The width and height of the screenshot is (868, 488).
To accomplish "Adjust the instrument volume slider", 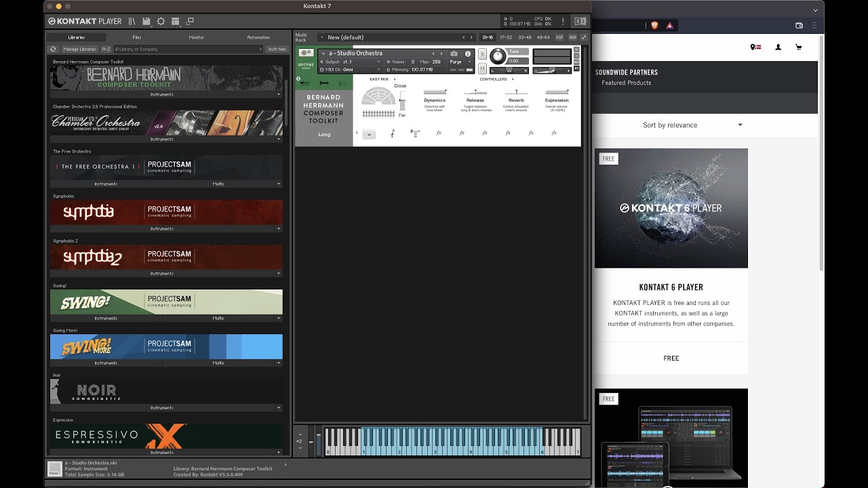I will tap(553, 70).
